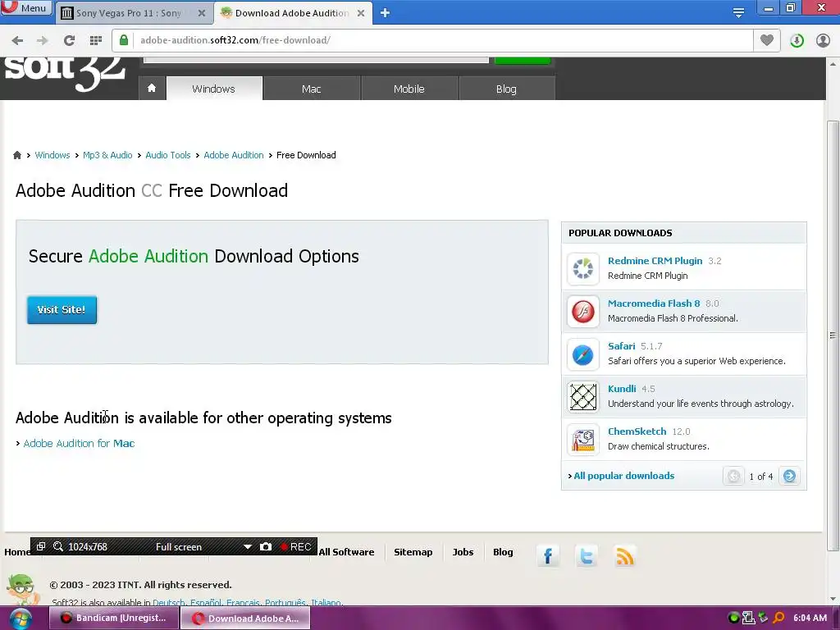The width and height of the screenshot is (840, 630).
Task: Click the Safari compass icon
Action: tap(583, 354)
